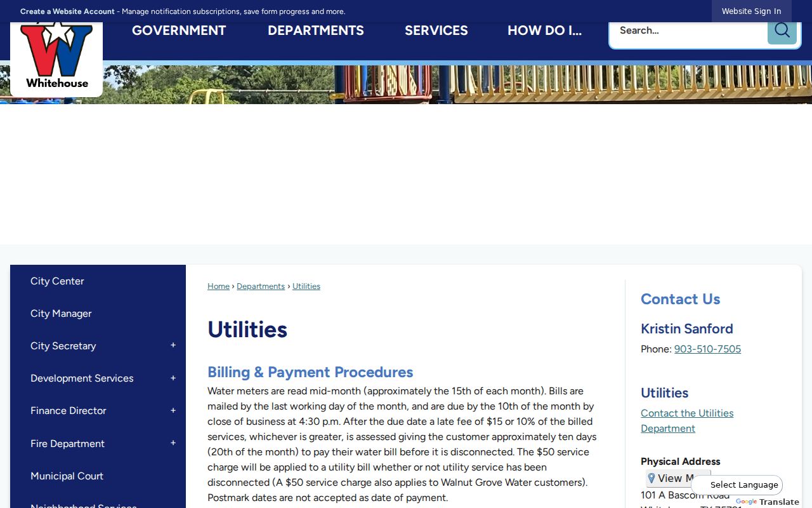812x508 pixels.
Task: Click the search magnifier icon button
Action: point(782,30)
